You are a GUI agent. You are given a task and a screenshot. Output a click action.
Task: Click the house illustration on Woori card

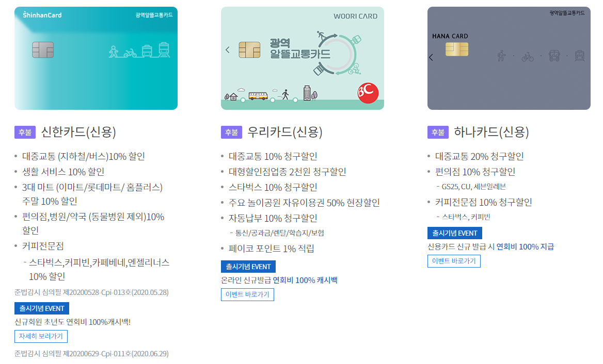233,97
